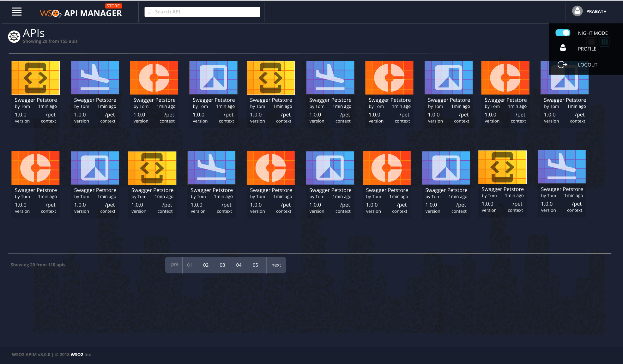Click the logout arrow icon
Image resolution: width=623 pixels, height=364 pixels.
click(x=562, y=65)
